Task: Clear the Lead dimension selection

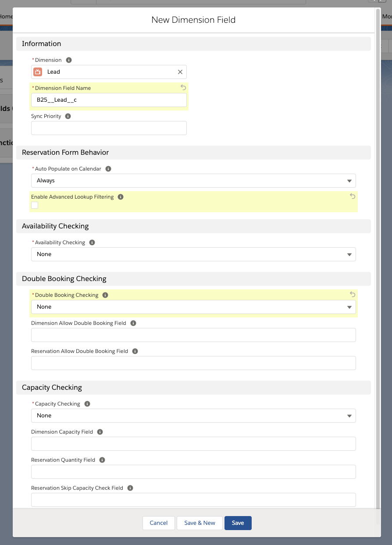Action: coord(180,72)
